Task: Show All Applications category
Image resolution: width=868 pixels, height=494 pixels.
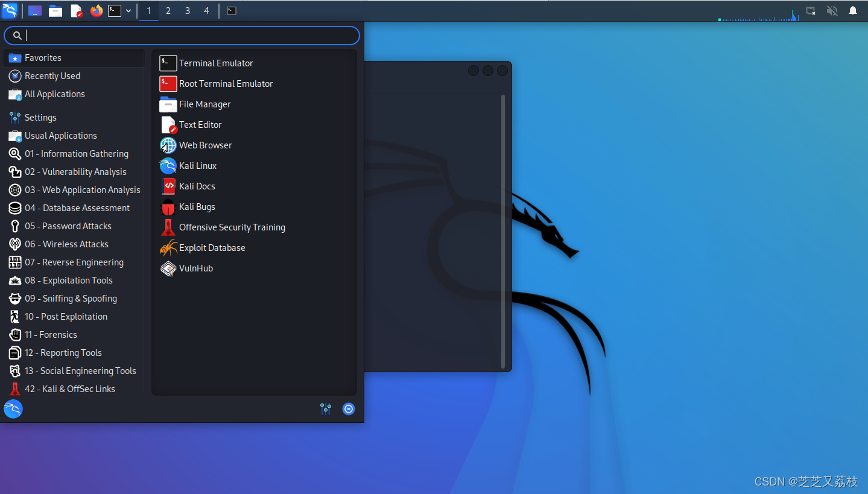Action: click(74, 94)
